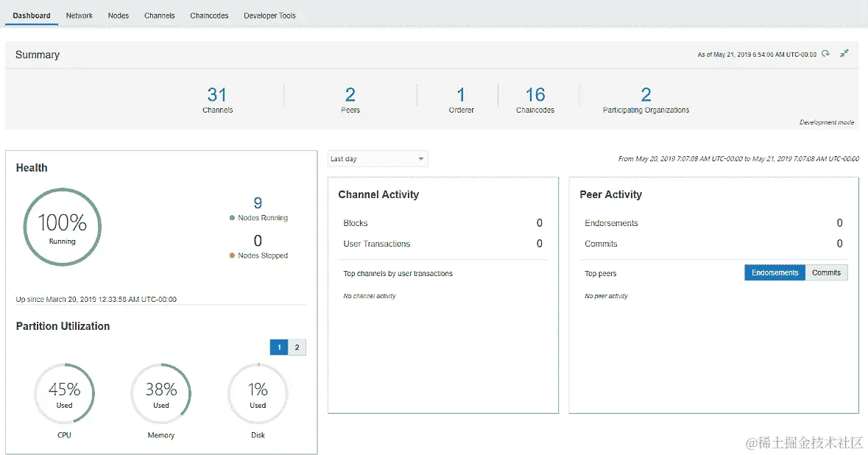Click the Channel Activity heading
868x455 pixels.
point(378,194)
